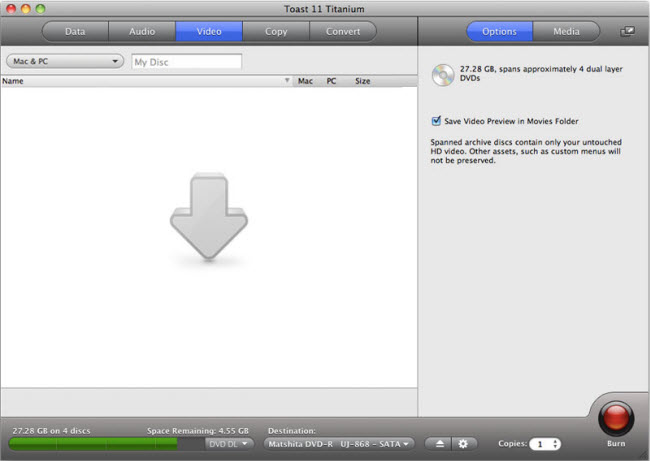This screenshot has width=650, height=461.
Task: Open the DVD DL media type dropdown
Action: (229, 444)
